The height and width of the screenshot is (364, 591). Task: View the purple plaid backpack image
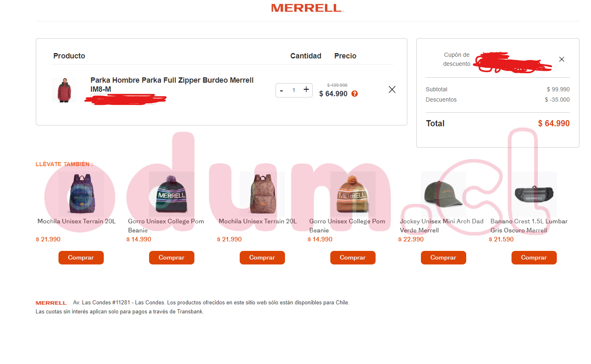point(81,194)
